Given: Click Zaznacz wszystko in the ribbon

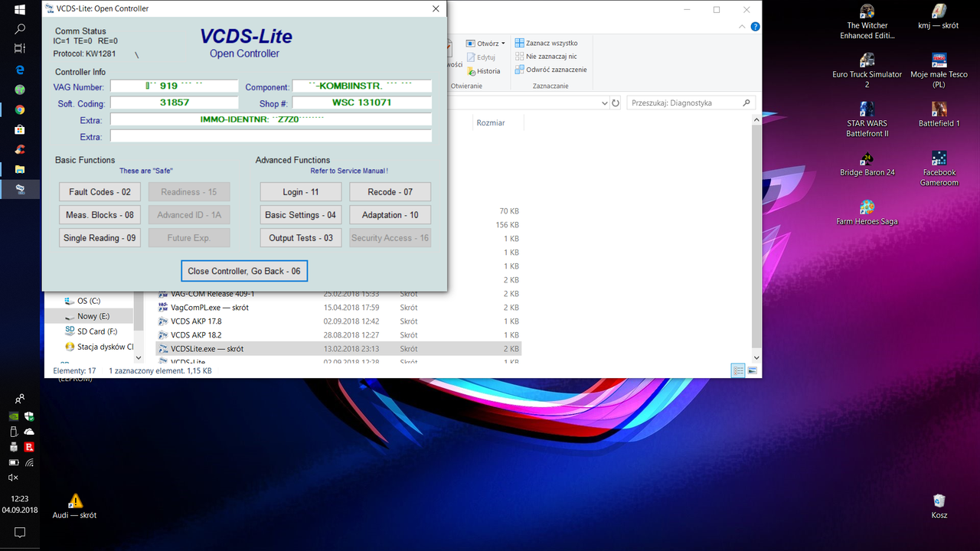Looking at the screenshot, I should 547,44.
